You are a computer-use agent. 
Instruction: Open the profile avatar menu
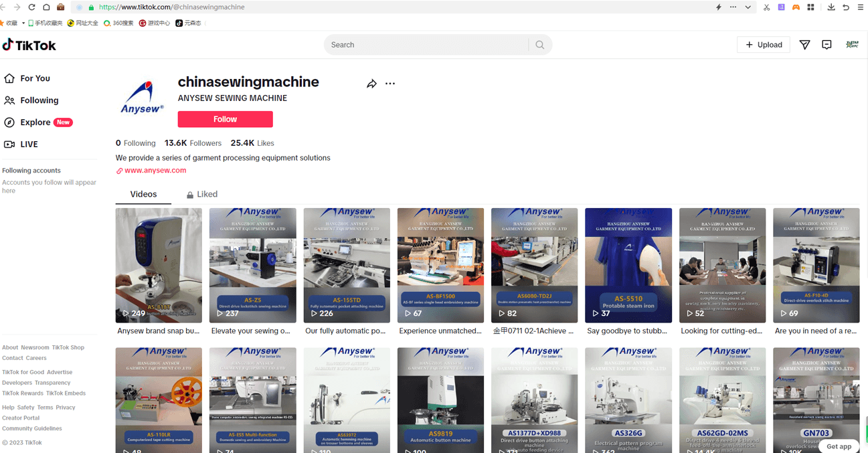(852, 45)
